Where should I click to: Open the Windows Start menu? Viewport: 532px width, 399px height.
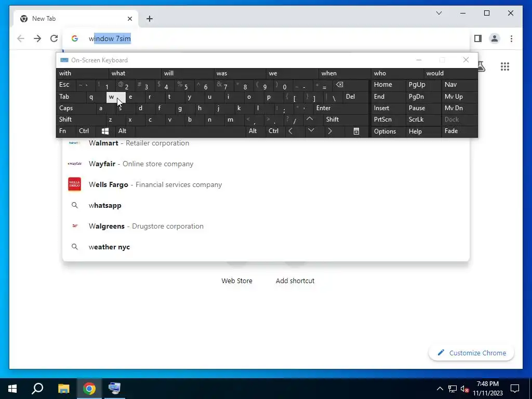pyautogui.click(x=12, y=389)
